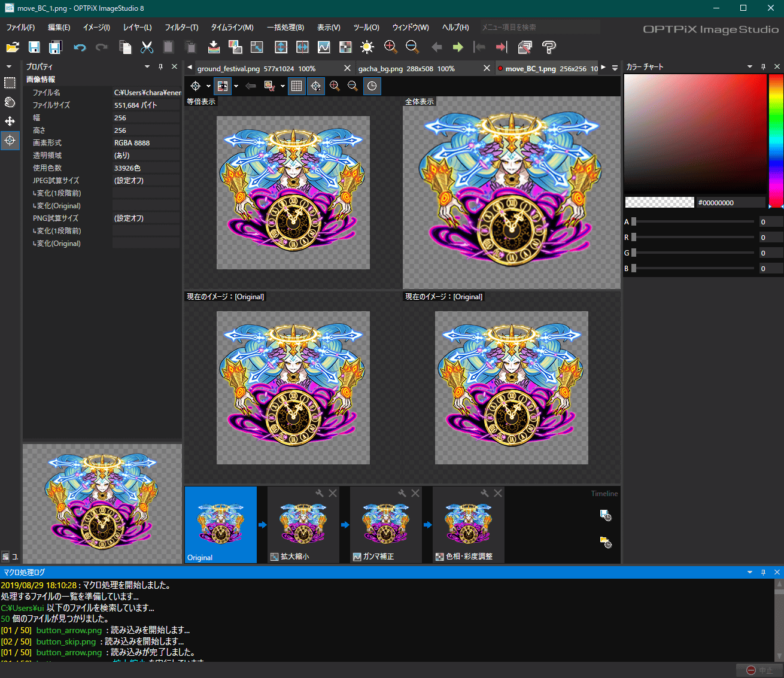Open the document tab list dropdown

click(615, 68)
